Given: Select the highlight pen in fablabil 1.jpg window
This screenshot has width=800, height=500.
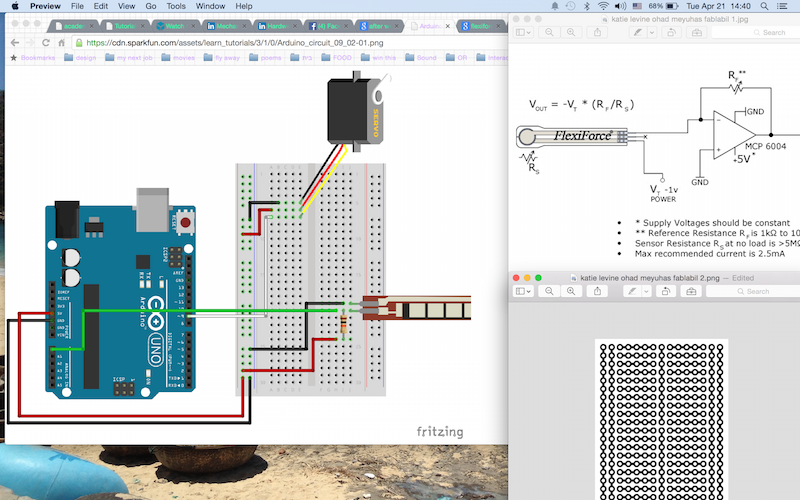Looking at the screenshot, I should [x=637, y=32].
